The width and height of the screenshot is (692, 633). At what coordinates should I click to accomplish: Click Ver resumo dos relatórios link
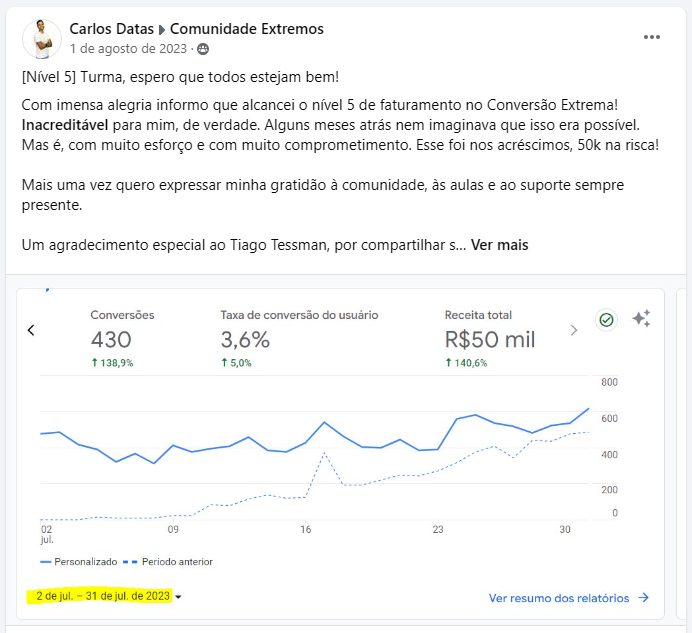point(559,598)
